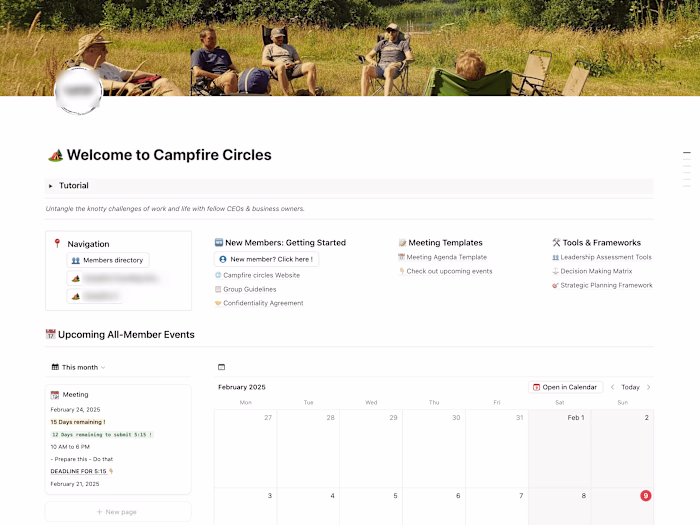Open the This month view dropdown

[x=79, y=367]
